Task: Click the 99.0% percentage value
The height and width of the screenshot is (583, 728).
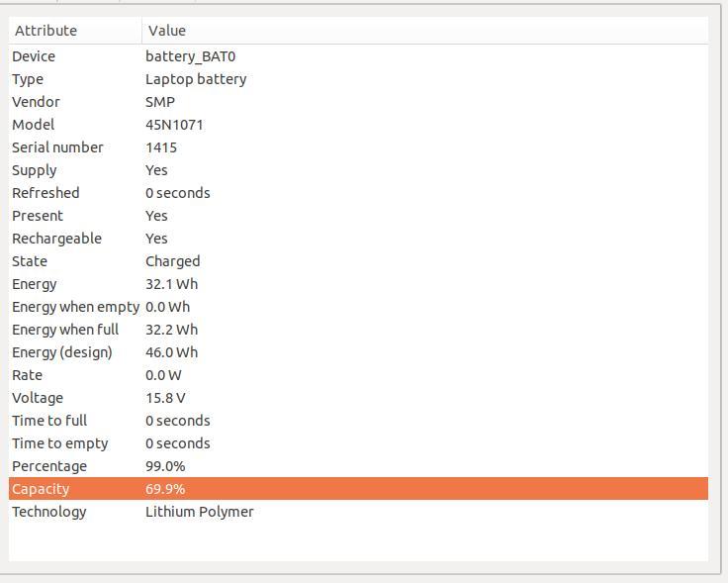Action: tap(165, 466)
